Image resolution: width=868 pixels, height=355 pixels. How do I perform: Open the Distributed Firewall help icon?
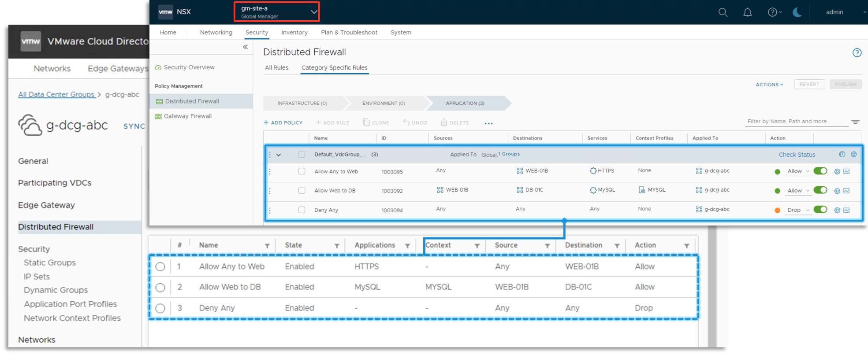tap(857, 53)
